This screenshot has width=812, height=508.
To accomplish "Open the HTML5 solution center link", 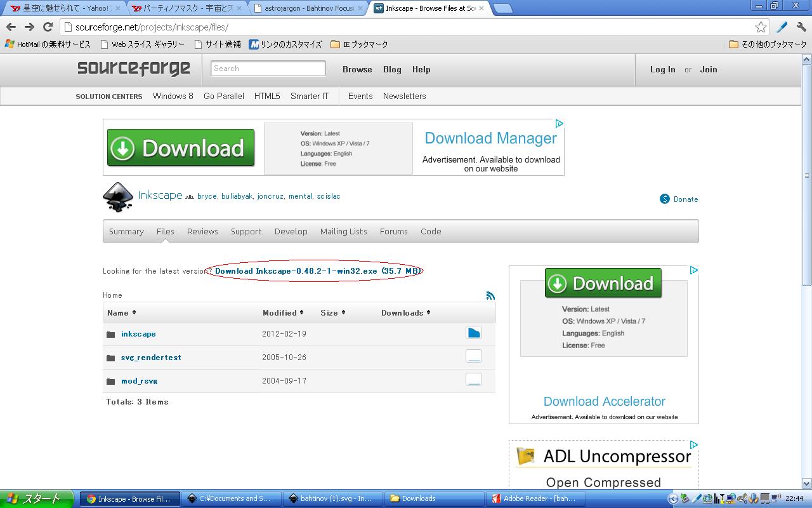I will click(x=267, y=96).
